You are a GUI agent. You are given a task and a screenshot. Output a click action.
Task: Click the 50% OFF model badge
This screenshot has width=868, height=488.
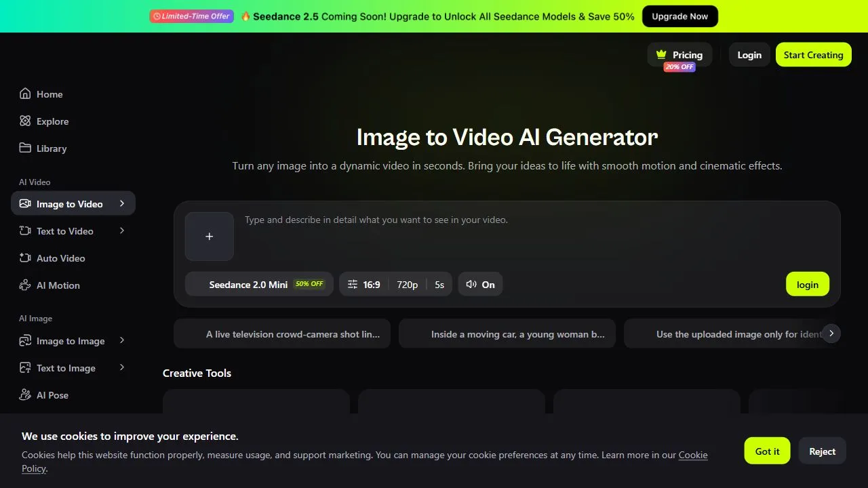(x=309, y=284)
